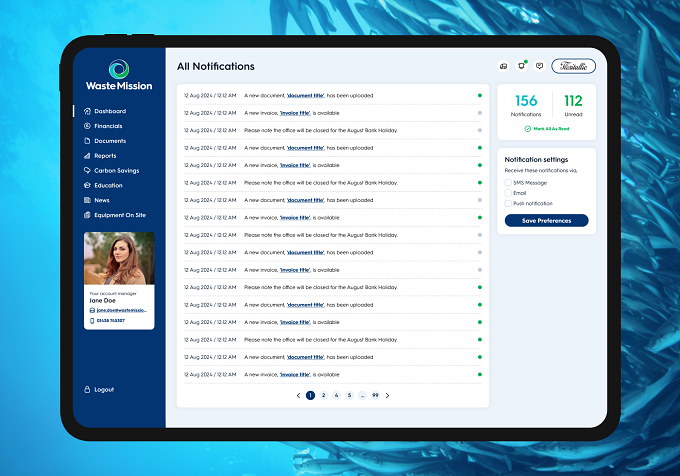Image resolution: width=680 pixels, height=476 pixels.
Task: Click the WasteMission logo
Action: pyautogui.click(x=119, y=75)
